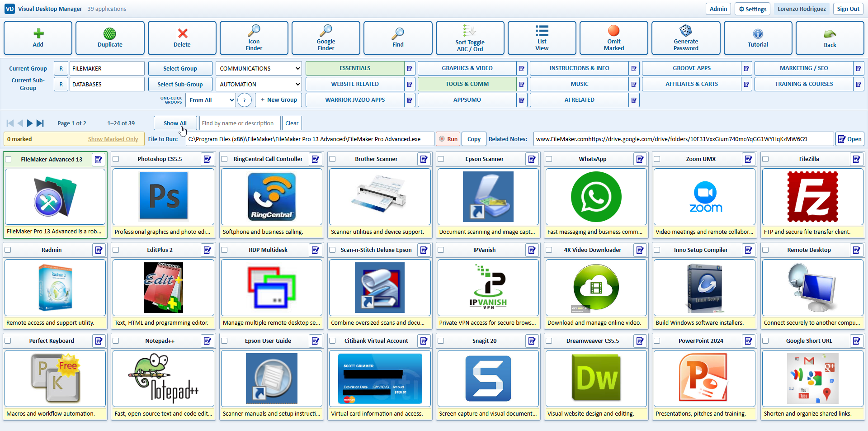Viewport: 868px width, 431px height.
Task: Mark the Zoom UMX checkbox
Action: pos(657,159)
